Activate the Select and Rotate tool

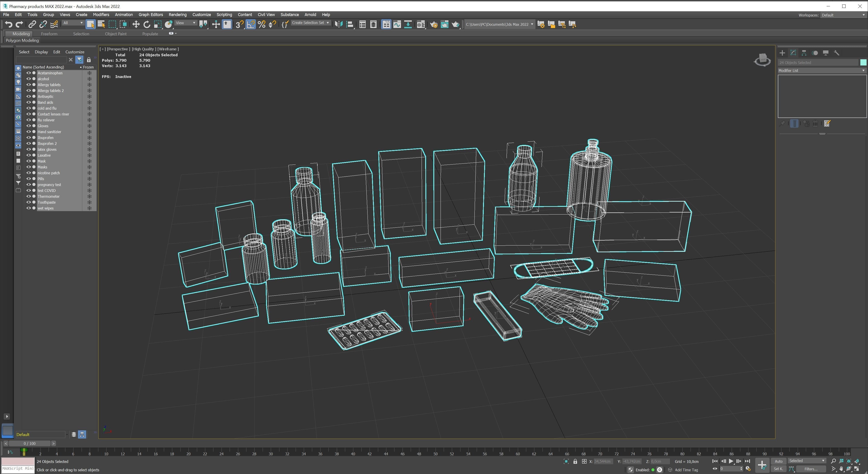[146, 24]
